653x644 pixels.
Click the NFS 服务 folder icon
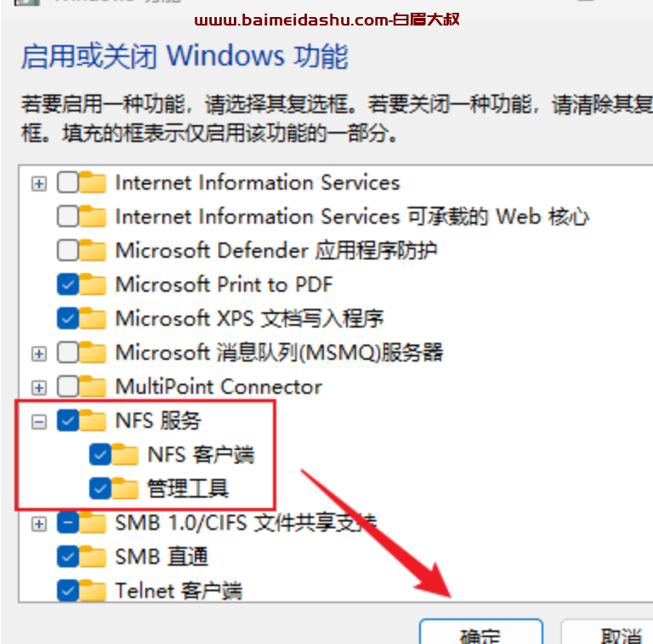[x=93, y=420]
